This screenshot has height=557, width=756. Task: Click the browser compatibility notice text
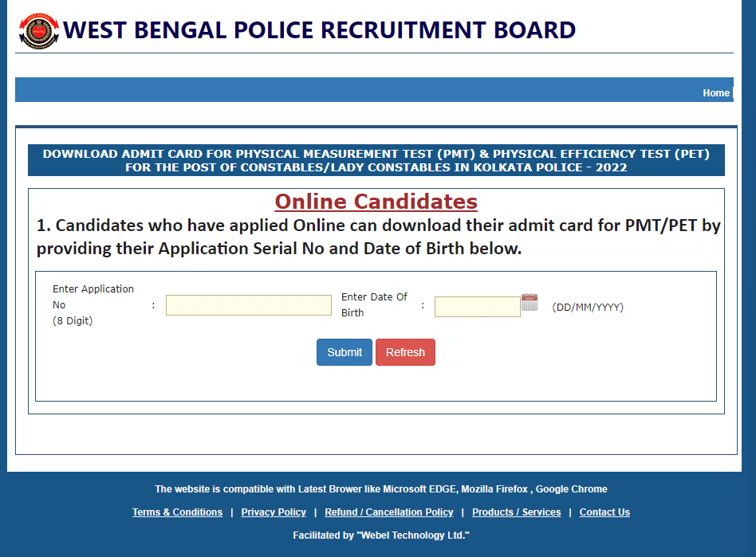point(381,489)
